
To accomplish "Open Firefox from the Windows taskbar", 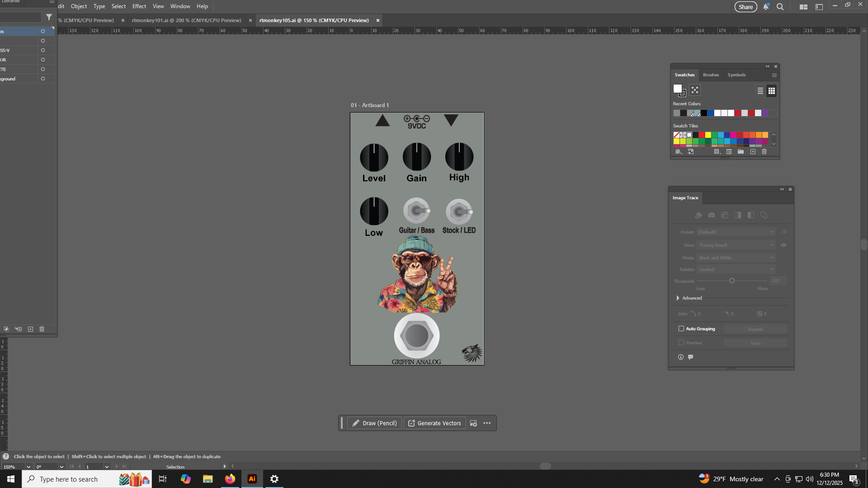I will pyautogui.click(x=230, y=479).
